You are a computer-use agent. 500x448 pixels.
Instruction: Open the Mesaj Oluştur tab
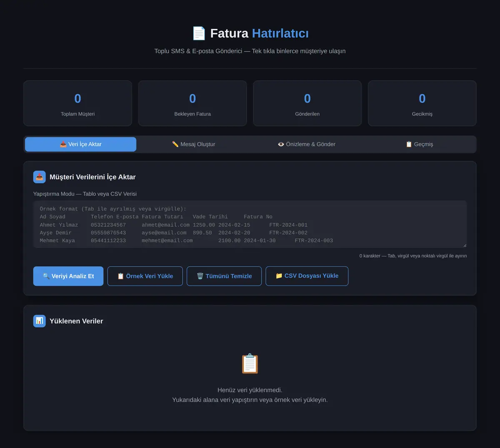pyautogui.click(x=194, y=144)
